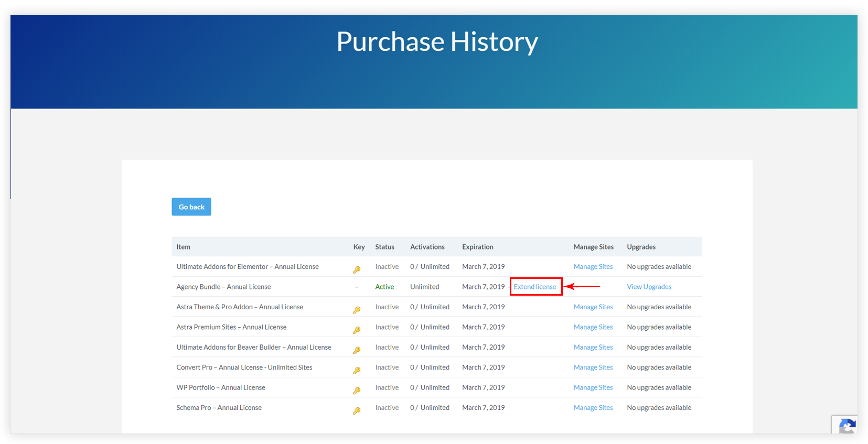868x444 pixels.
Task: Click March 7, 2019 in Schema Pro row
Action: 483,408
